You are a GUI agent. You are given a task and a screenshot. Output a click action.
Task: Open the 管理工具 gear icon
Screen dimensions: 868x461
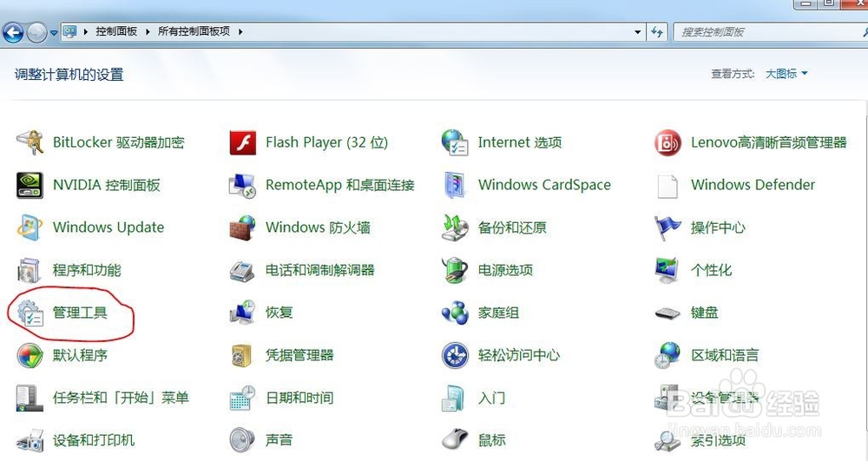coord(30,313)
